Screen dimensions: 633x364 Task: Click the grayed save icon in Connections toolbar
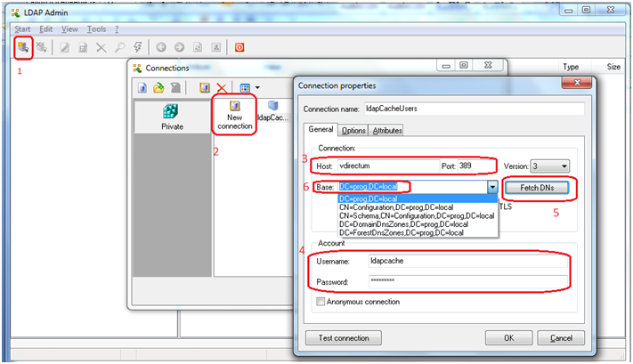pyautogui.click(x=175, y=87)
